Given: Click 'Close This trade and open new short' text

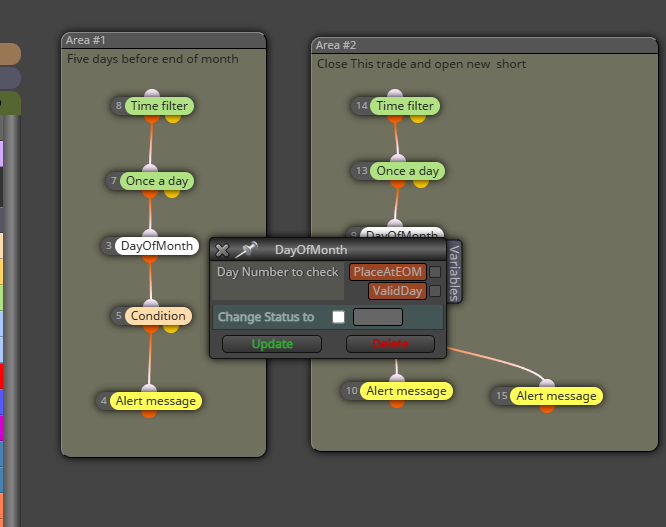Looking at the screenshot, I should pyautogui.click(x=421, y=64).
